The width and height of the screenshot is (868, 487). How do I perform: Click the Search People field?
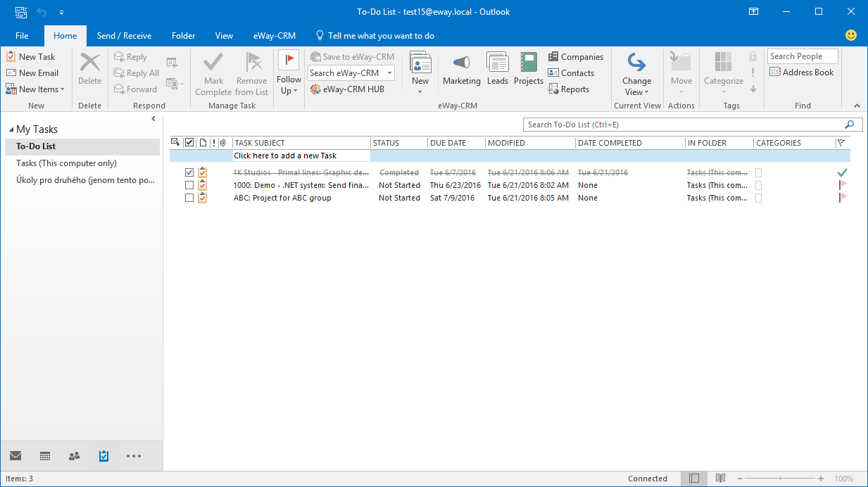[803, 56]
